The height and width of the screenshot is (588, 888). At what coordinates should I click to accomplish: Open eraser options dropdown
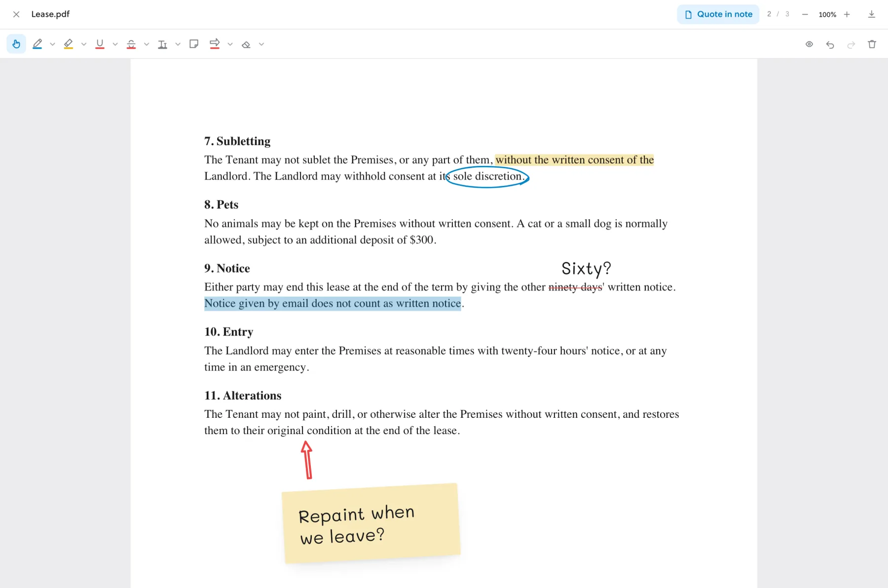[x=261, y=44]
